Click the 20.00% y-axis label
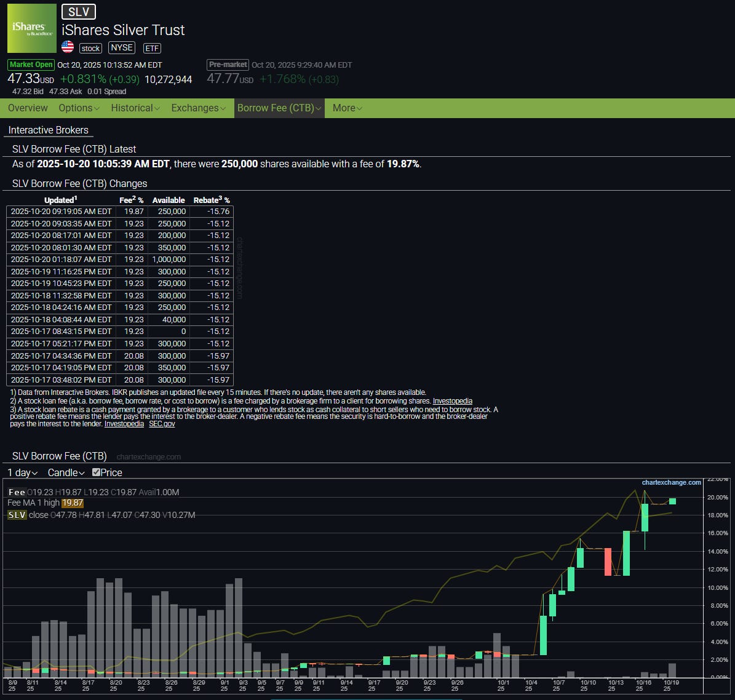 pyautogui.click(x=717, y=497)
